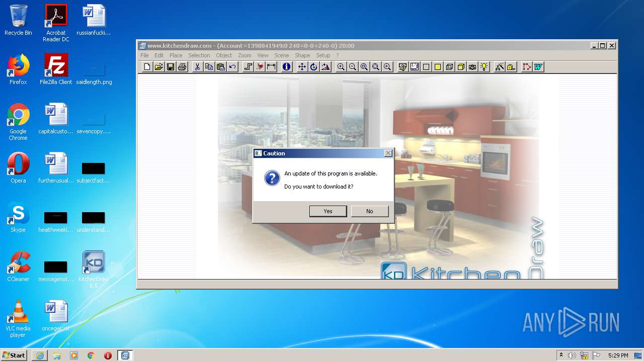Select the KitchenDraw 6.5 desktop shortcut
Screen dimensions: 644x362
94,269
